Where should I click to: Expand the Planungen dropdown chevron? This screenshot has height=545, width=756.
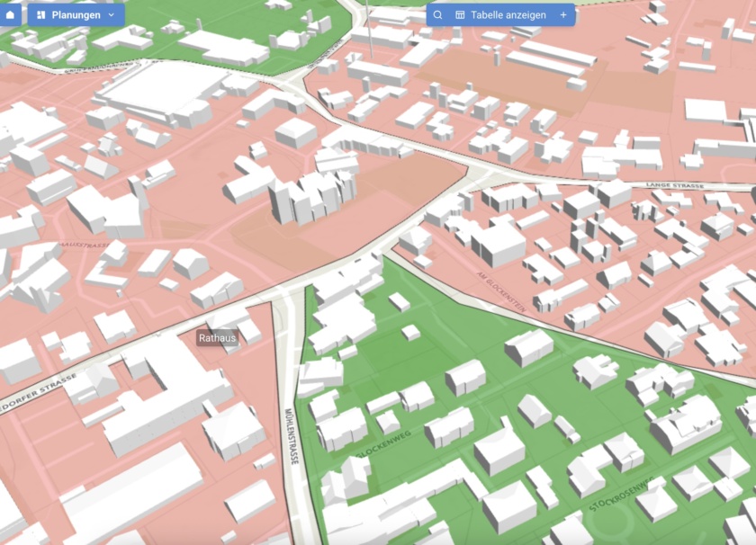point(112,14)
